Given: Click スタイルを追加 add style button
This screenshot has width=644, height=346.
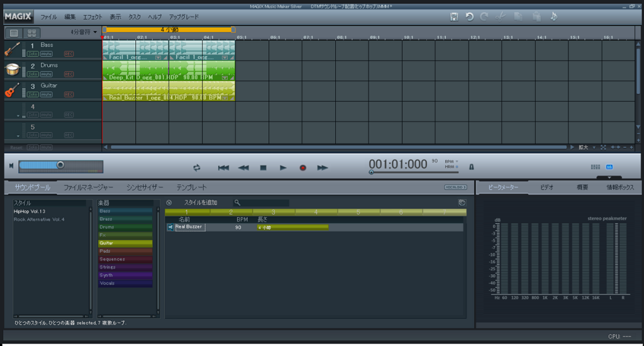Looking at the screenshot, I should click(201, 203).
